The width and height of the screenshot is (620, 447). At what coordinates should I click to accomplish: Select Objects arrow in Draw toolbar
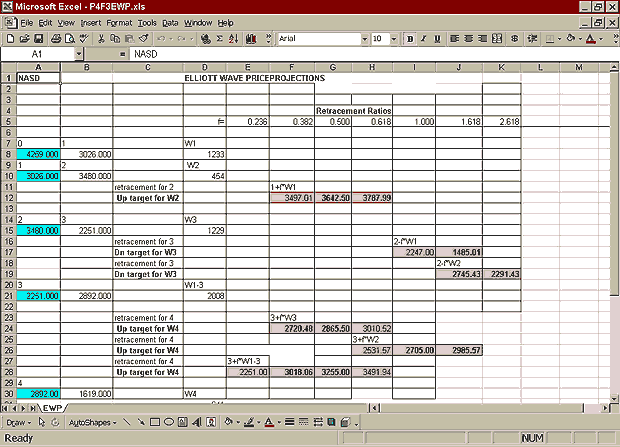coord(42,422)
